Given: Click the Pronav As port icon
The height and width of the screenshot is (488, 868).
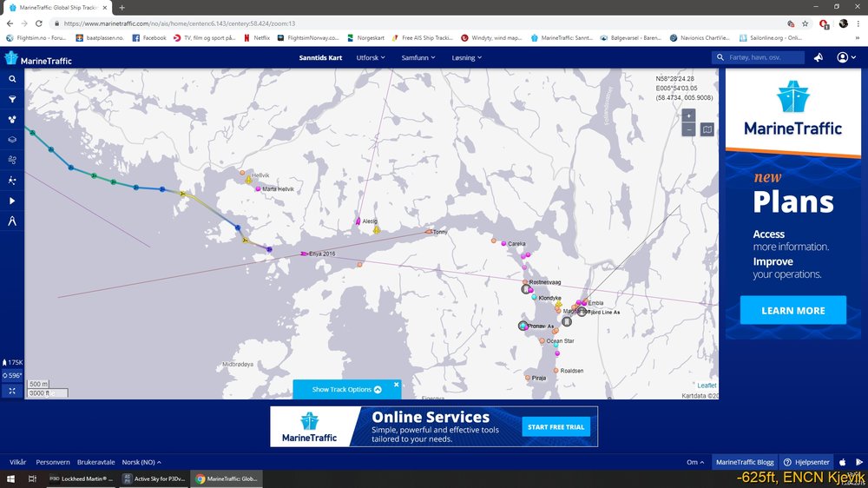Looking at the screenshot, I should (x=523, y=326).
